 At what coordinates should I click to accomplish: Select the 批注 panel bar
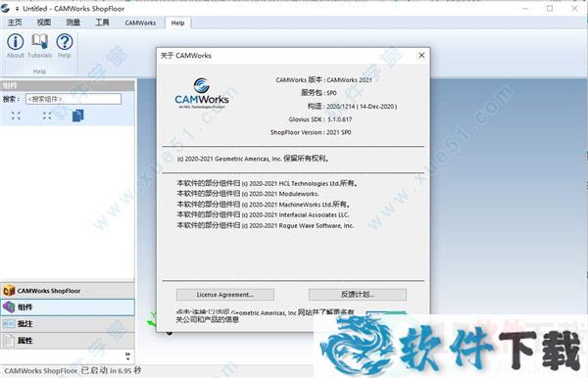pyautogui.click(x=68, y=324)
